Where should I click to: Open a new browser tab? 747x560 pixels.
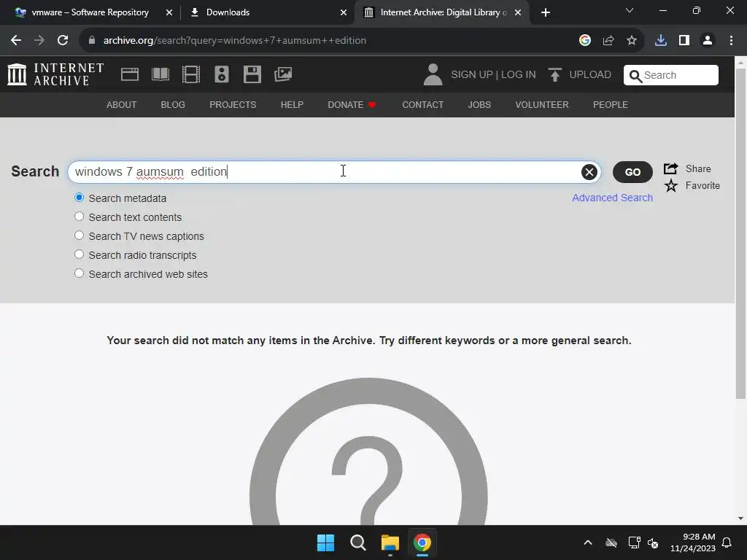[x=546, y=13]
